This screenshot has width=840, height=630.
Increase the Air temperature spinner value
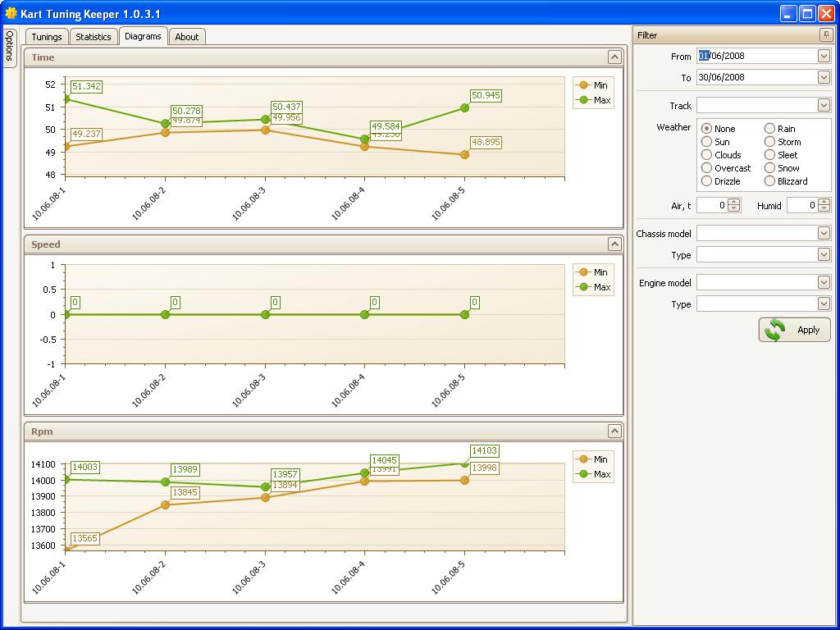734,202
